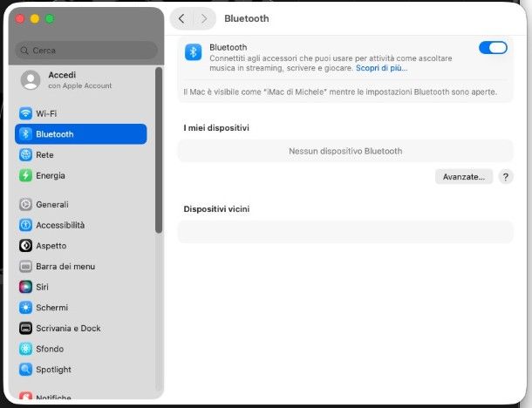Open Schermi settings
This screenshot has width=532, height=408.
coord(81,308)
